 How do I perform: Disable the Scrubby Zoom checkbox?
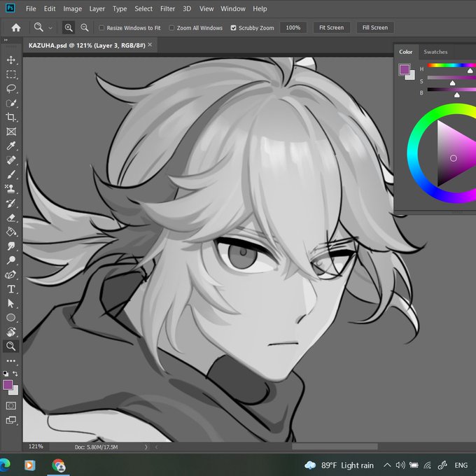tap(233, 28)
